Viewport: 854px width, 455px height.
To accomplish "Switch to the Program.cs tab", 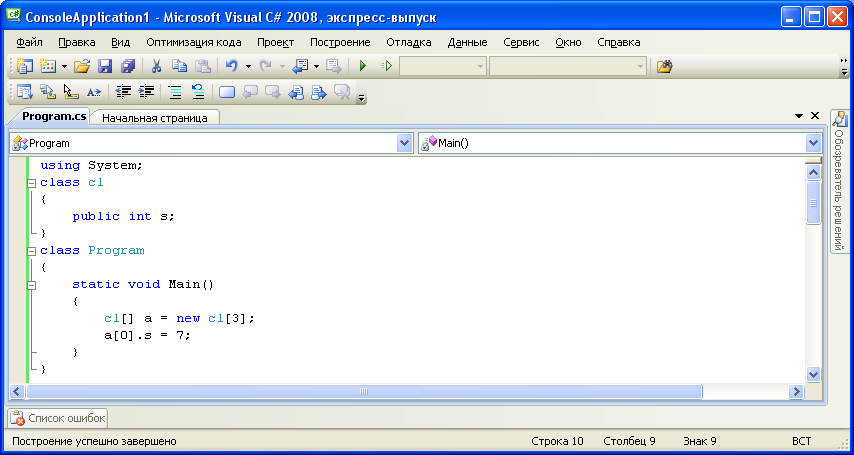I will [54, 116].
